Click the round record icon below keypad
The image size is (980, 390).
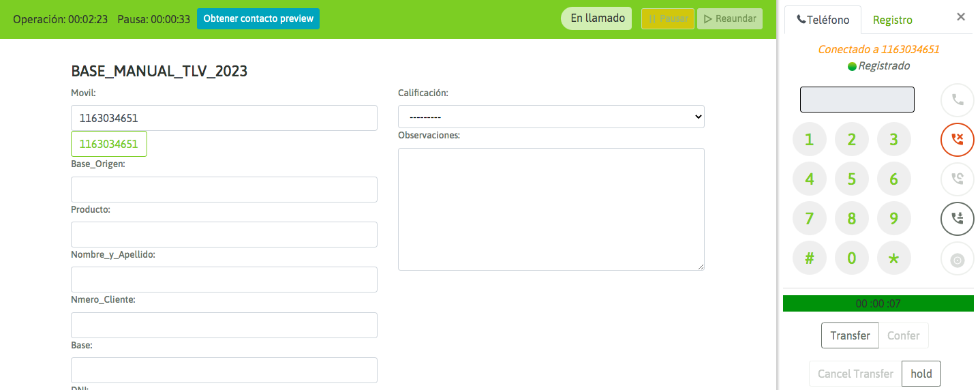point(957,260)
